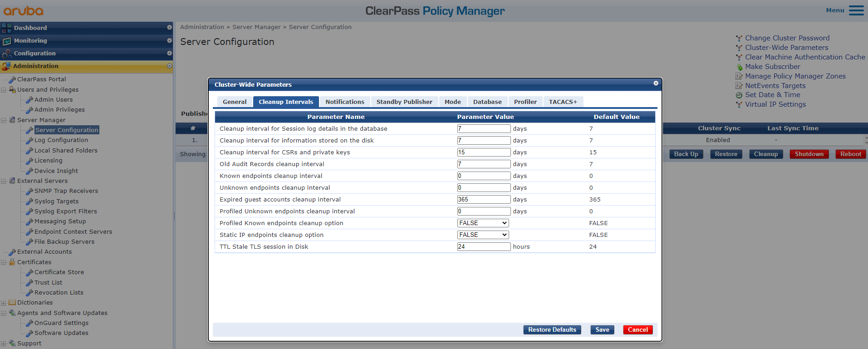The width and height of the screenshot is (868, 349).
Task: Click Server Manager in the breadcrumb
Action: pos(256,27)
